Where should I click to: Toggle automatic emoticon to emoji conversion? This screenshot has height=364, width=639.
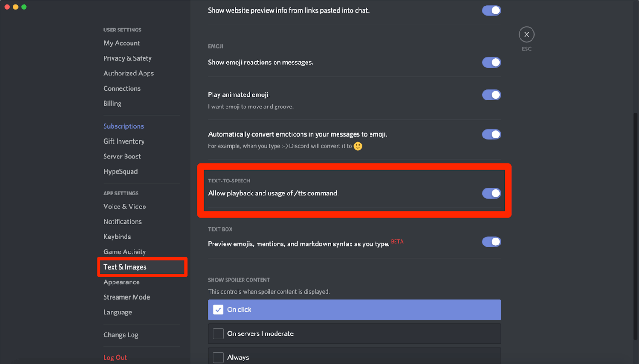point(491,134)
